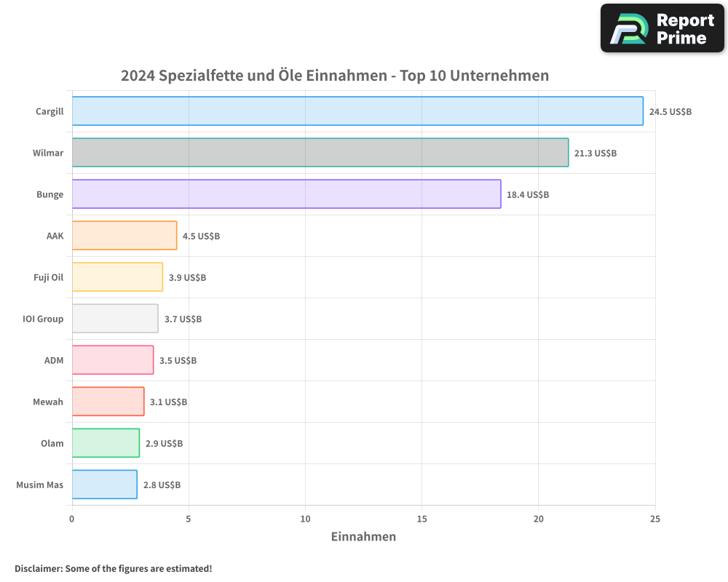728x582 pixels.
Task: Toggle the Mewah bar highlight
Action: 107,402
